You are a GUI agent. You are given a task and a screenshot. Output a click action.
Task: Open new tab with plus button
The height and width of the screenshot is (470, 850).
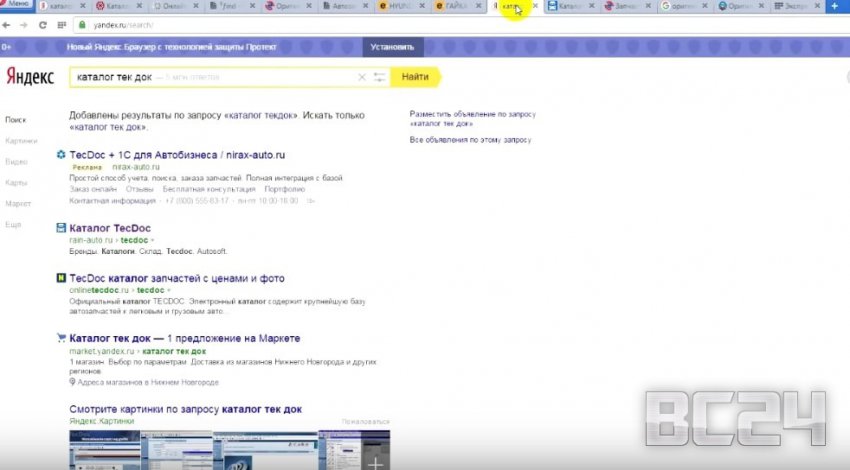point(834,7)
